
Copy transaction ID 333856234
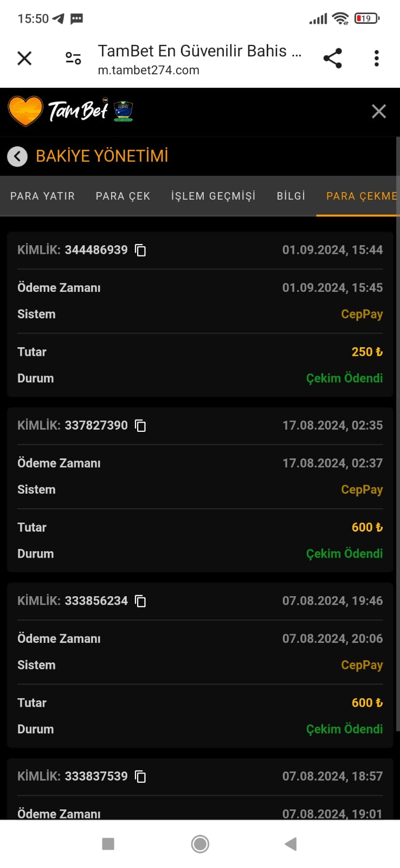tap(140, 601)
